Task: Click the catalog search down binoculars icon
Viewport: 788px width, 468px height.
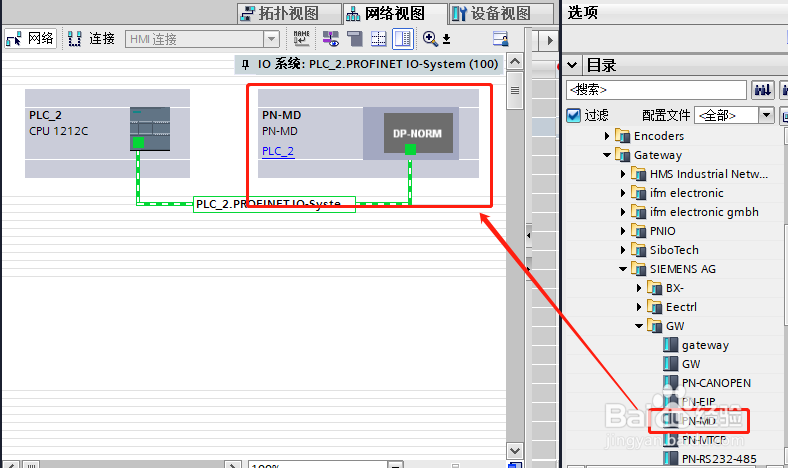Action: (x=762, y=89)
